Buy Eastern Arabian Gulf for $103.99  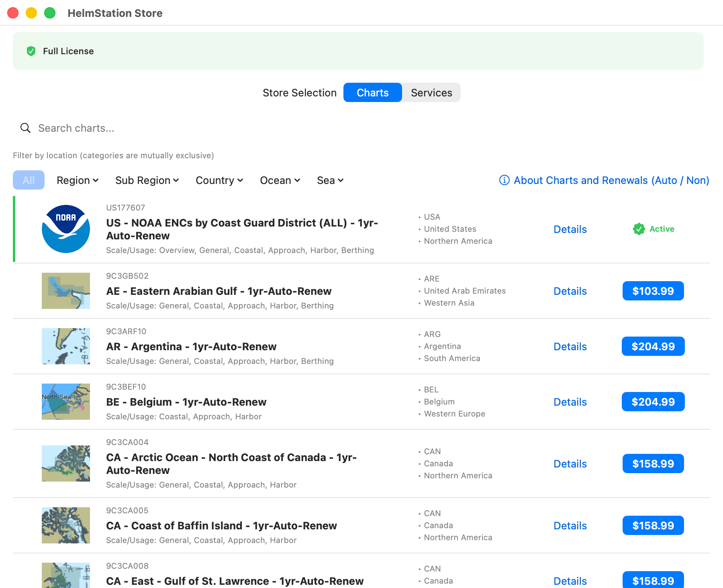(x=653, y=291)
